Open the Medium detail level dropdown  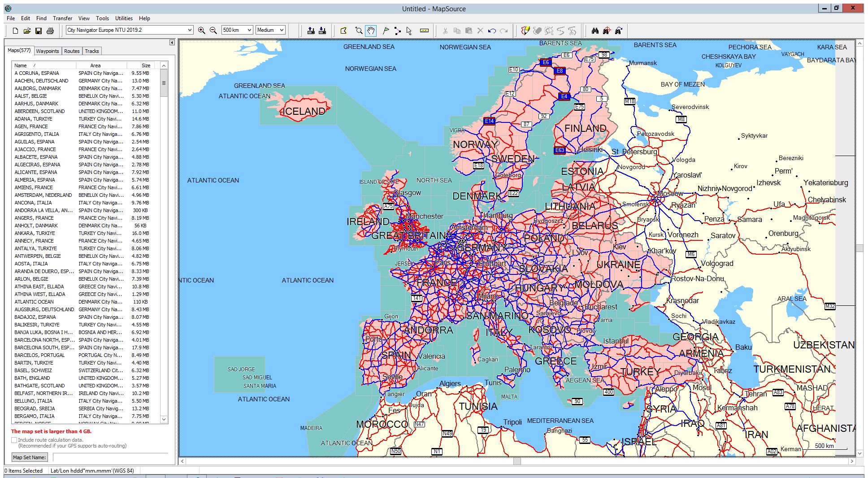(282, 30)
